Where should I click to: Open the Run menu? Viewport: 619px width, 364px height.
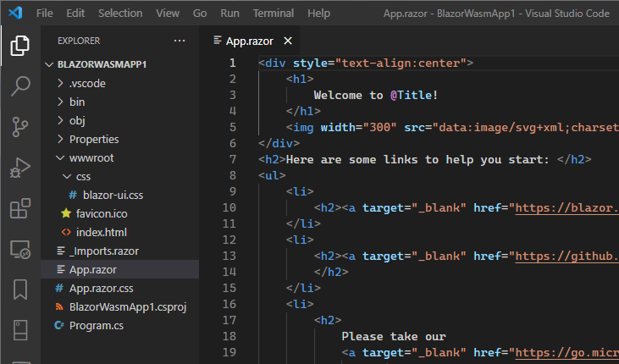[229, 13]
